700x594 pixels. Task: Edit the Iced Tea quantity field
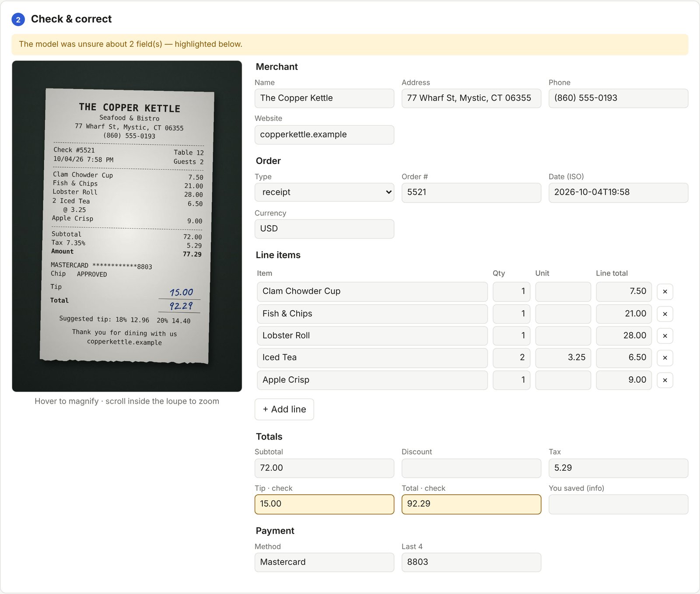point(511,358)
